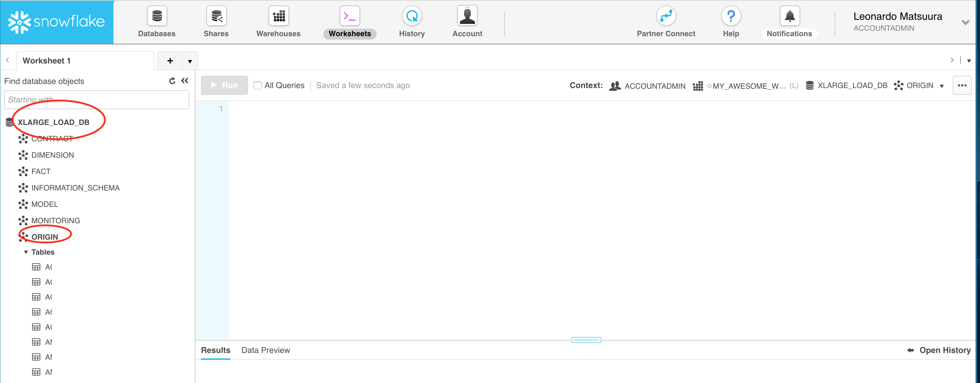Switch to the Data Preview tab
Screen dimensions: 980x383
pyautogui.click(x=266, y=350)
